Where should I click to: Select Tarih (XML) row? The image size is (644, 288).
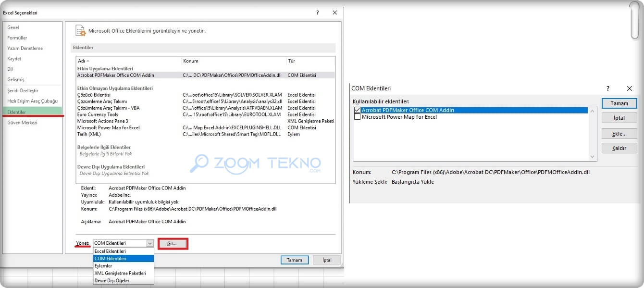point(205,134)
